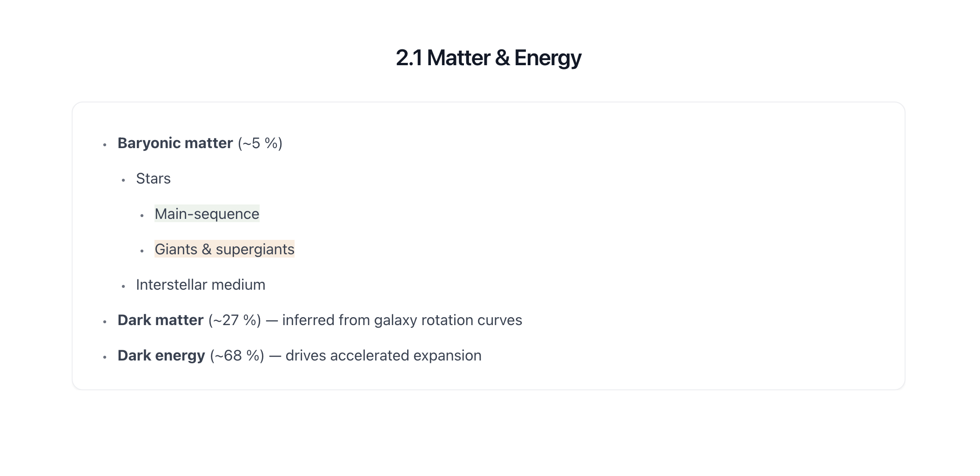
Task: Click the bullet beside 'Dark energy'
Action: coord(105,357)
